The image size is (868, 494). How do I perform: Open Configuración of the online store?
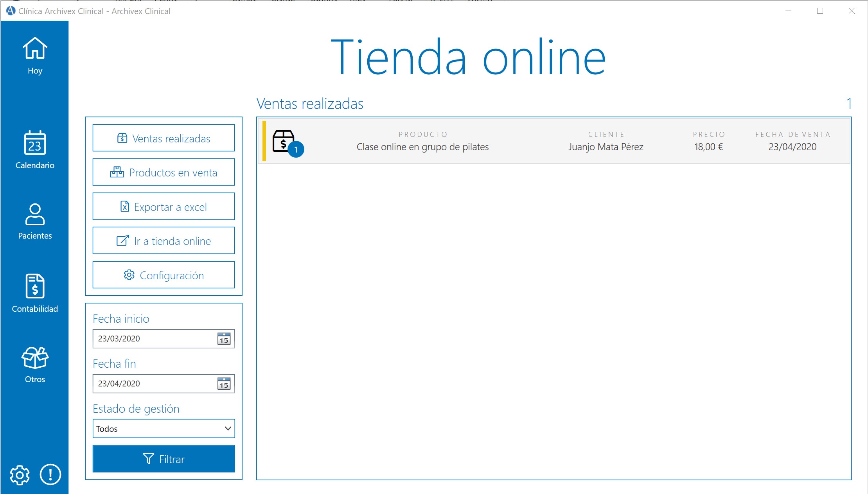pos(163,275)
